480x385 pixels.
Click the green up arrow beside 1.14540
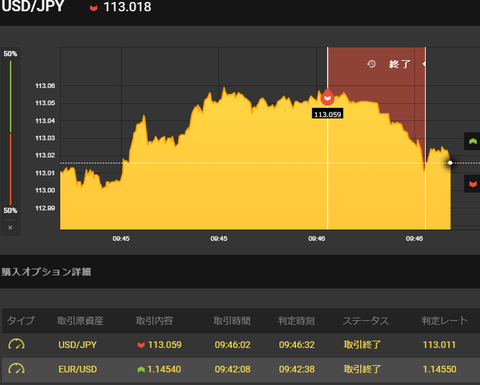[141, 369]
